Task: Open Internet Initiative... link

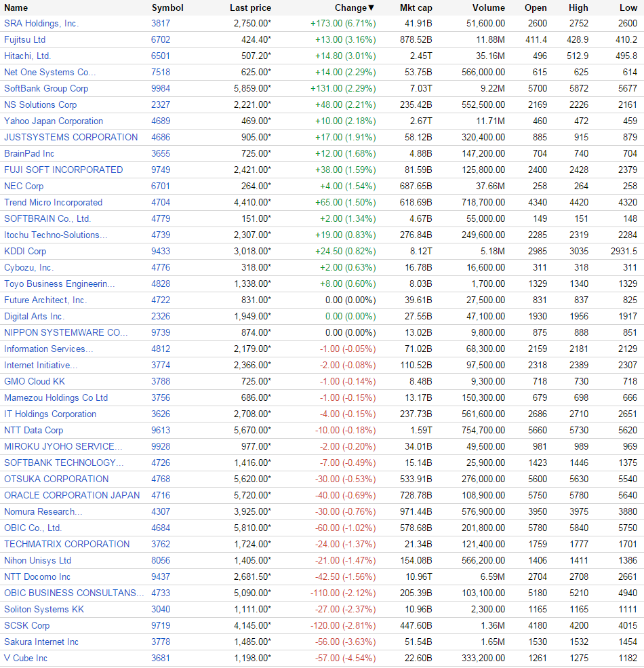Action: [41, 365]
